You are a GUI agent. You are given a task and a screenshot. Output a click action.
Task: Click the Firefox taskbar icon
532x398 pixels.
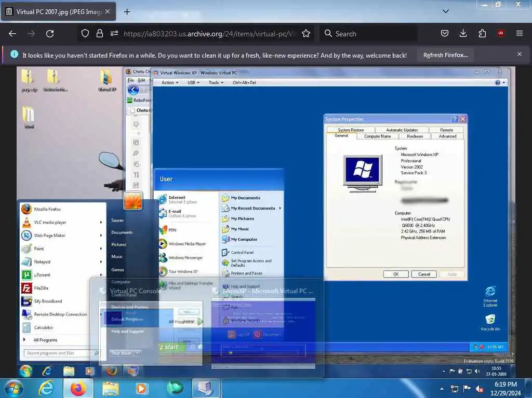coord(78,388)
